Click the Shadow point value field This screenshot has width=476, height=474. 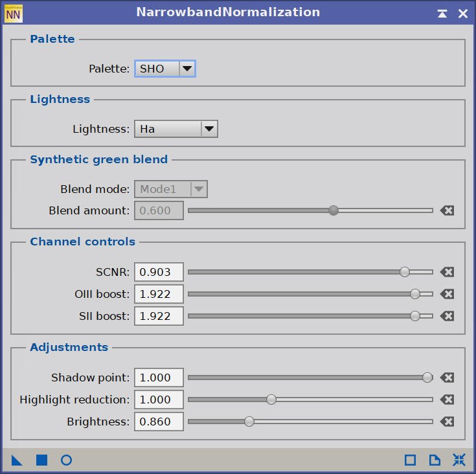pos(159,378)
